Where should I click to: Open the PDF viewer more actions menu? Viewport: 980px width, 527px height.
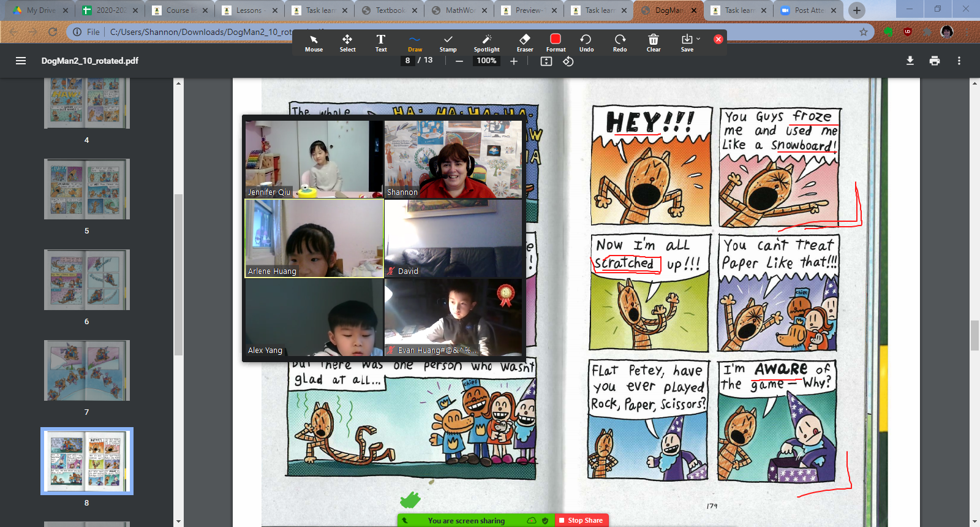959,61
